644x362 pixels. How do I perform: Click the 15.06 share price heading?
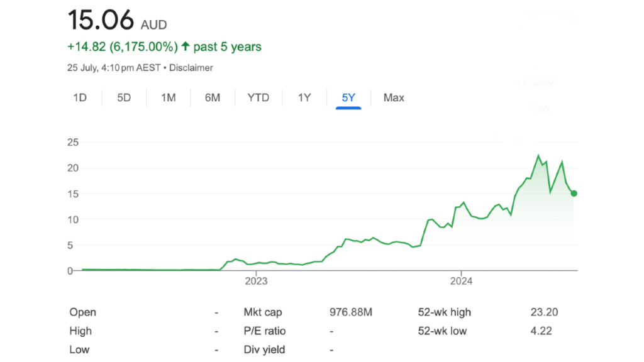[x=101, y=21]
